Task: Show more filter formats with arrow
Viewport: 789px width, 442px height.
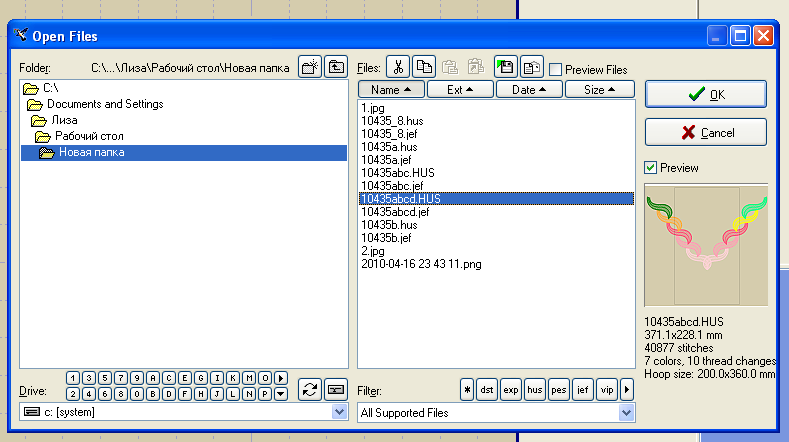Action: pyautogui.click(x=627, y=389)
